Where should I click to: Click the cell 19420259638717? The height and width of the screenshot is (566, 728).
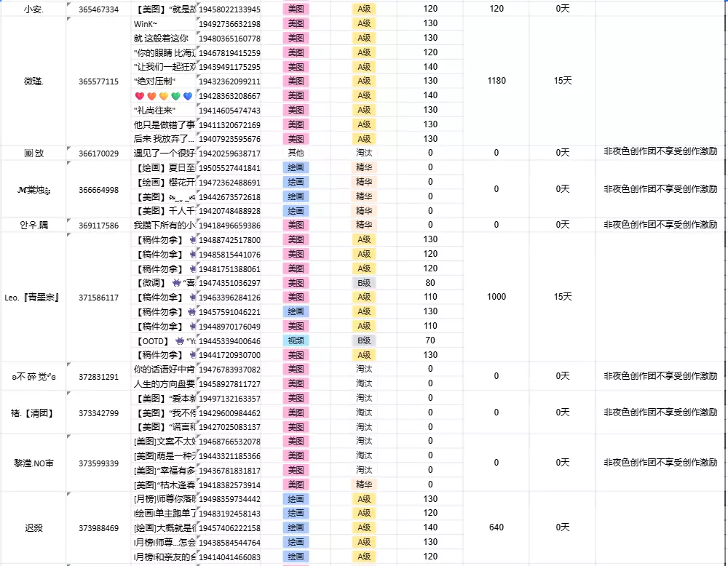pos(229,153)
